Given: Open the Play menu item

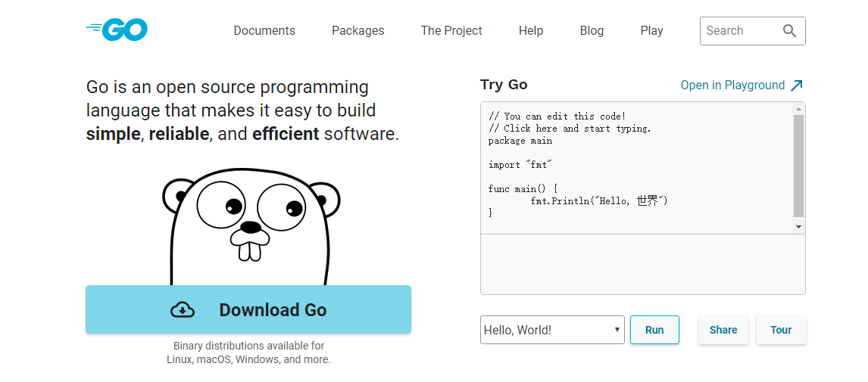Looking at the screenshot, I should click(x=651, y=31).
